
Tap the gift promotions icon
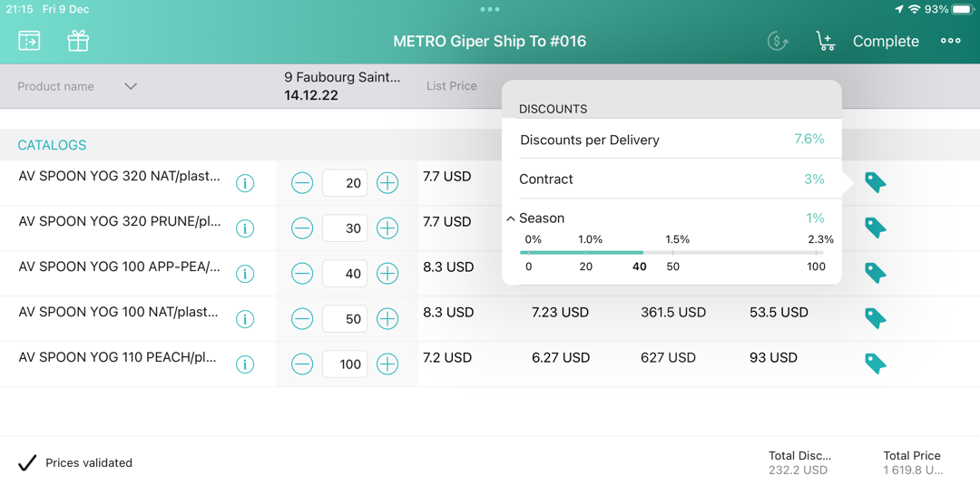click(x=78, y=41)
